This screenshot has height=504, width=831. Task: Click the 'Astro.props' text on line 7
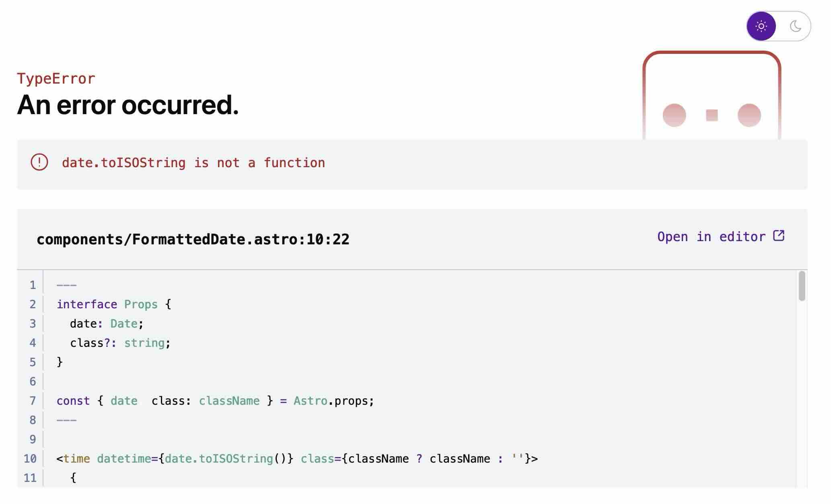coord(333,401)
